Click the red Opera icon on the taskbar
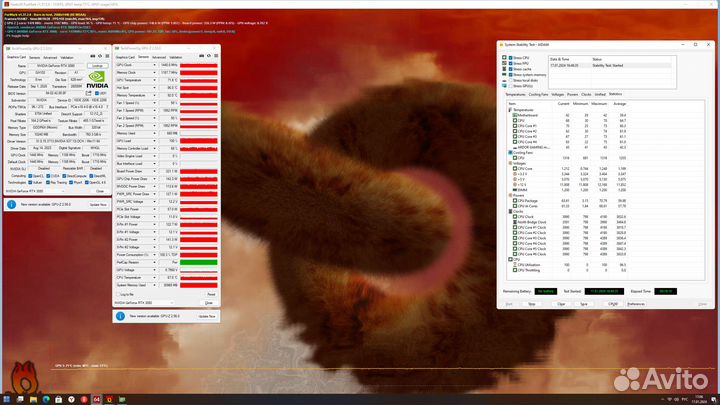 click(84, 399)
